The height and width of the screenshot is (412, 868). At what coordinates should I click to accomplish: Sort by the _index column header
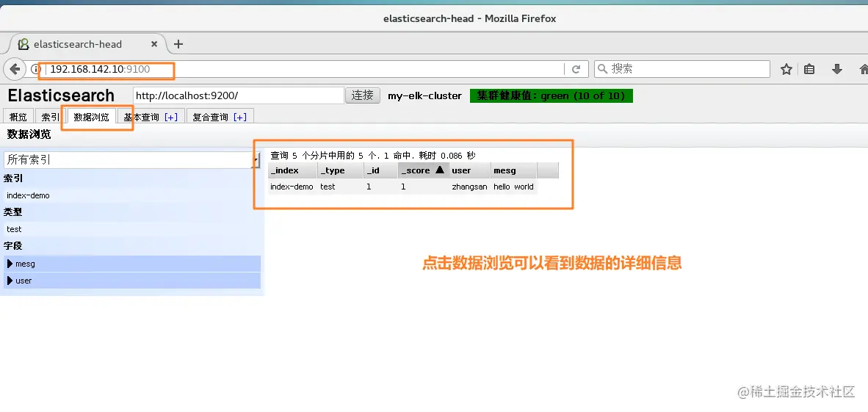coord(292,170)
